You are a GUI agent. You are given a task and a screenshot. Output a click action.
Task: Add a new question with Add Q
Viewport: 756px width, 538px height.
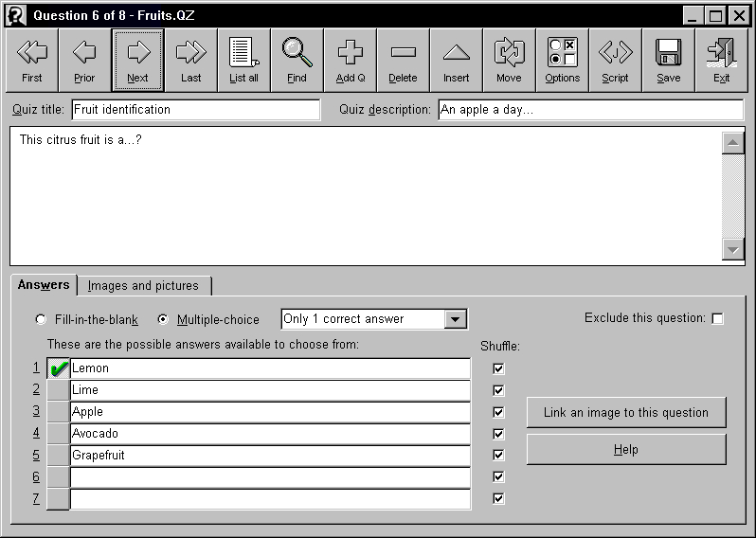[x=350, y=61]
